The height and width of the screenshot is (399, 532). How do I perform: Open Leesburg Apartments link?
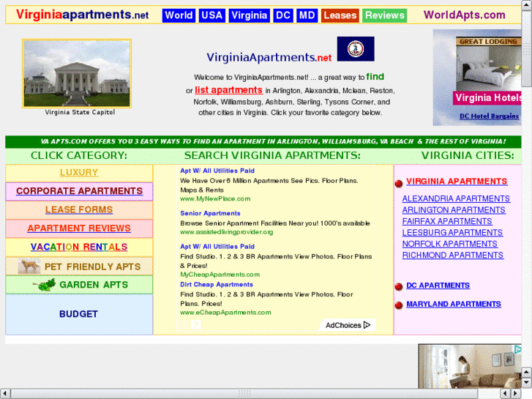point(452,233)
